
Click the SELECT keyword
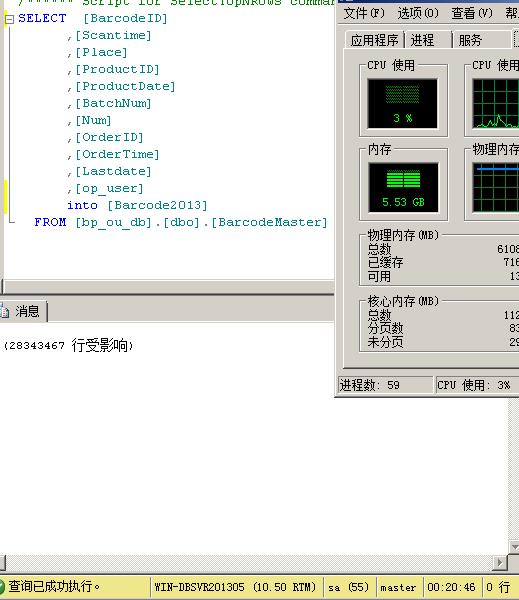[42, 18]
